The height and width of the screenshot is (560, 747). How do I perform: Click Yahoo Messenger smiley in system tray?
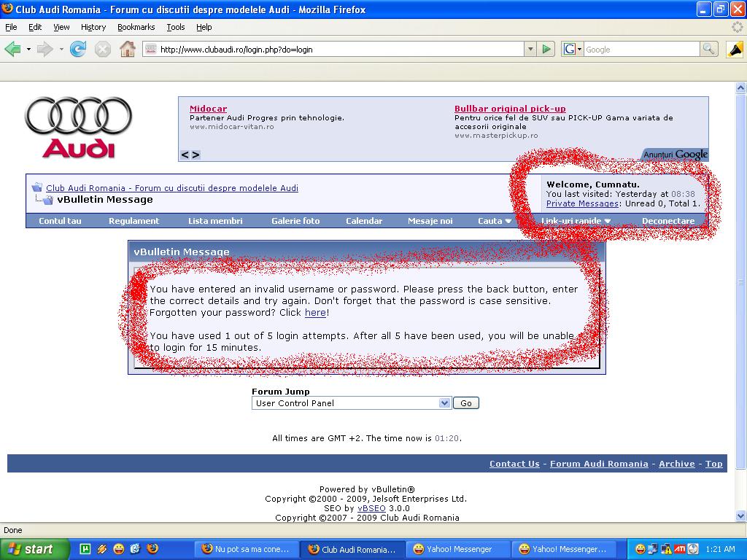(640, 549)
